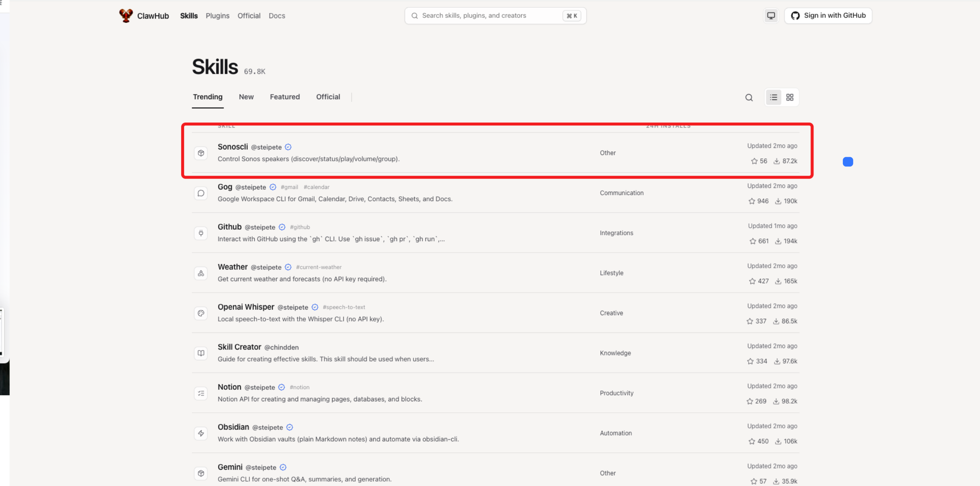This screenshot has height=486, width=980.
Task: Switch to grid view layout
Action: click(x=790, y=98)
